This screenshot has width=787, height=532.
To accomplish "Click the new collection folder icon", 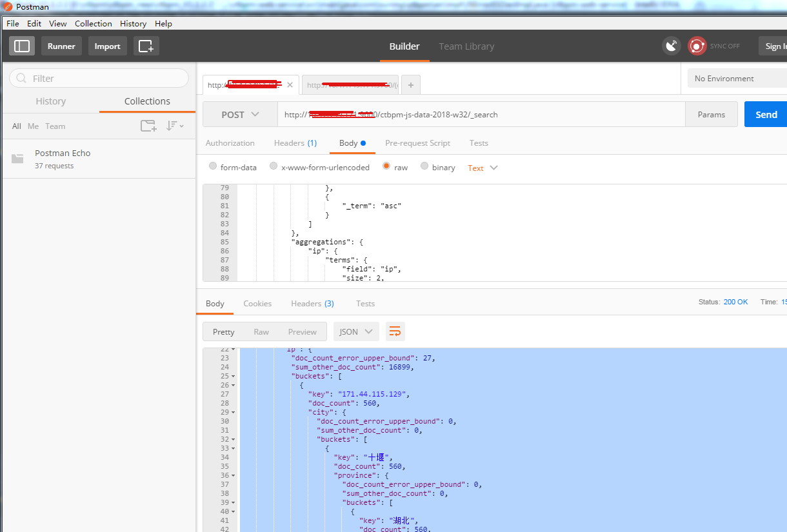I will [148, 126].
